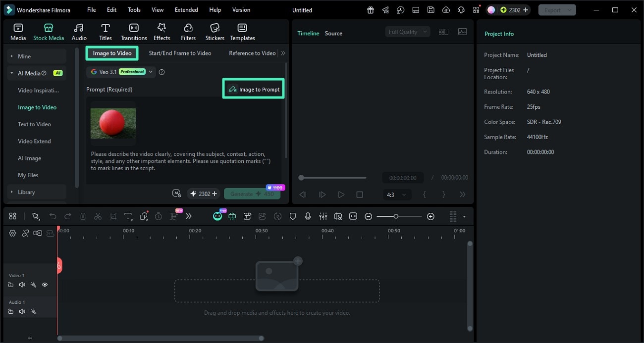Expand more timeline tools double chevron
This screenshot has height=343, width=644.
[x=189, y=216]
